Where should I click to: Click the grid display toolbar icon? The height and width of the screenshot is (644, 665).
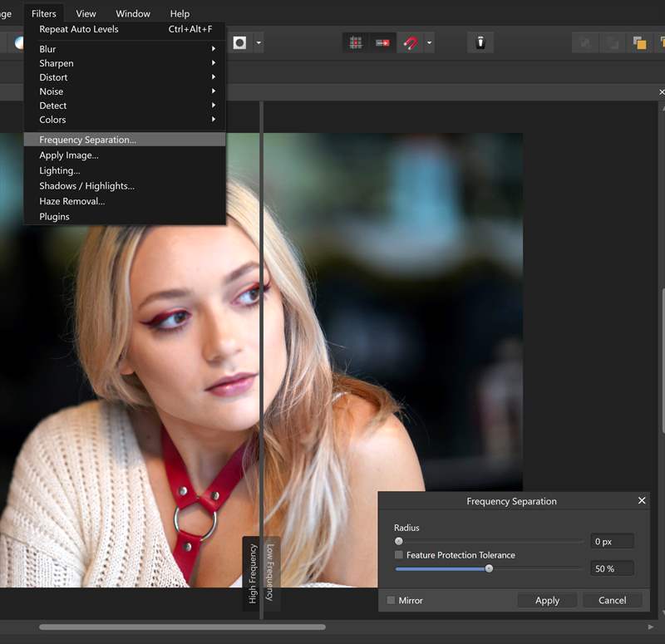[356, 42]
